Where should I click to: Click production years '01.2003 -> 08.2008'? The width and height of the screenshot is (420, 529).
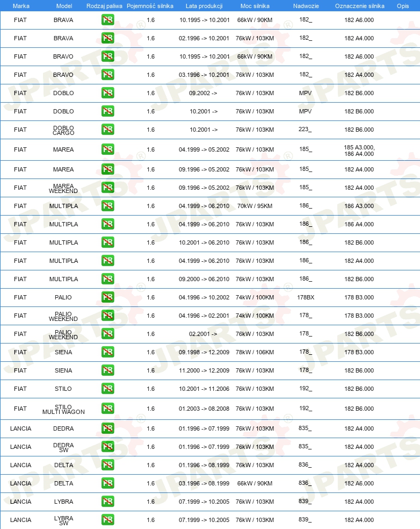pos(204,409)
